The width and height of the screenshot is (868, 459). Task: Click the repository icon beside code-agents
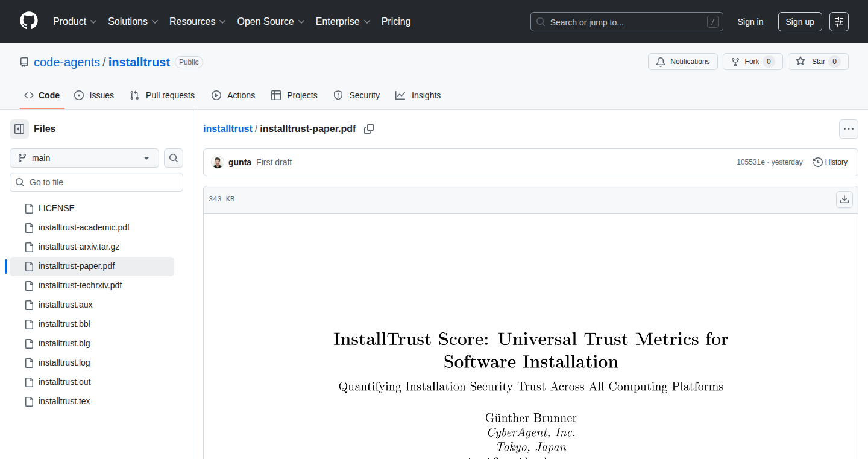pyautogui.click(x=24, y=62)
